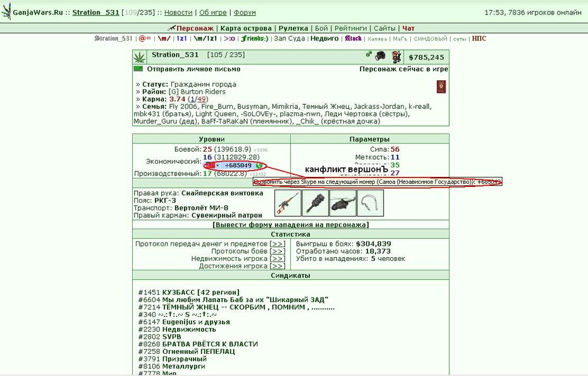588x376 pixels.
Task: Open [>>] next to Протоколы боёв
Action: (278, 251)
